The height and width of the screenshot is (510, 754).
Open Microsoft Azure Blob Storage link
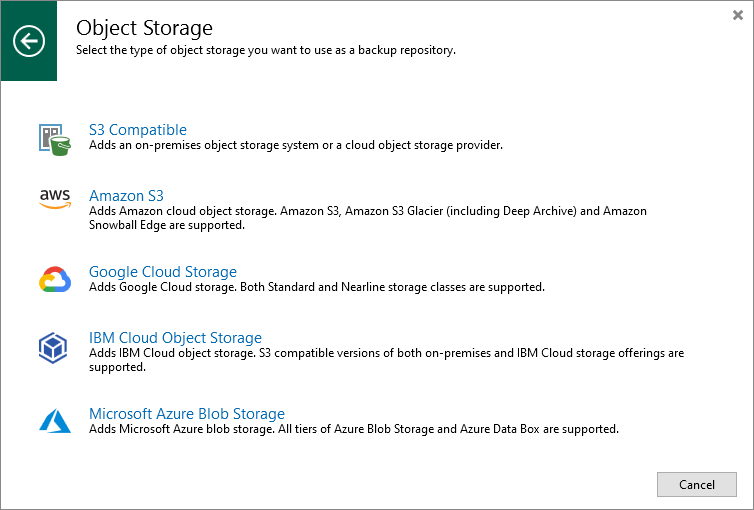tap(187, 413)
